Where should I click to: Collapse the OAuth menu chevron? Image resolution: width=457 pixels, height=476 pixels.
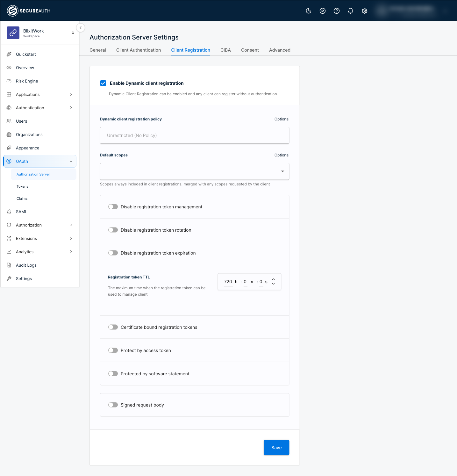pos(71,161)
